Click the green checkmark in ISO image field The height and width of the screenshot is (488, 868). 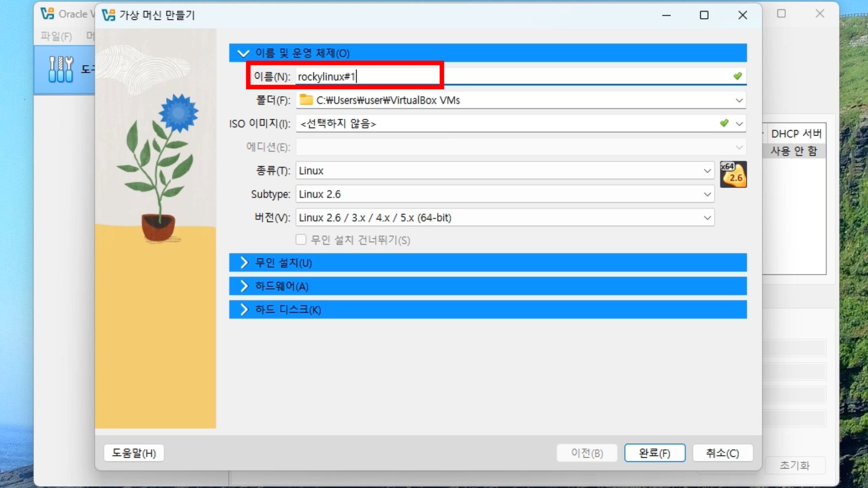tap(724, 123)
